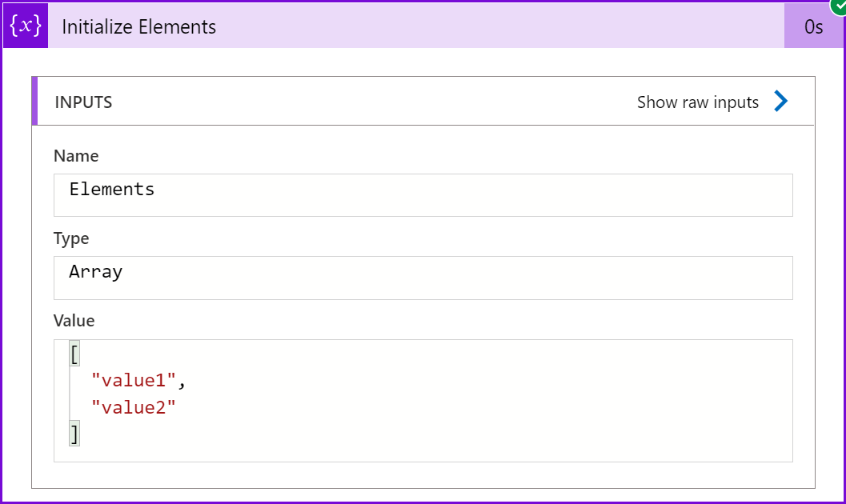Image resolution: width=846 pixels, height=504 pixels.
Task: Click the Type field showing Array
Action: click(423, 277)
